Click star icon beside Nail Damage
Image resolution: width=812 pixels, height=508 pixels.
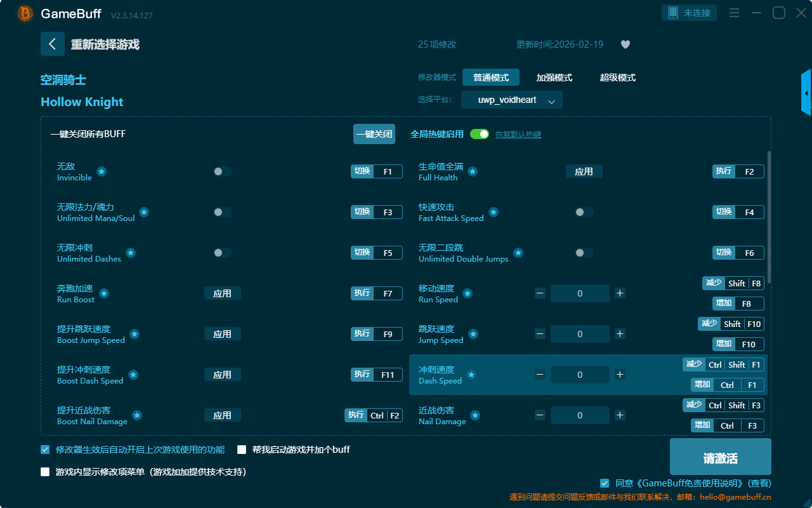click(475, 415)
